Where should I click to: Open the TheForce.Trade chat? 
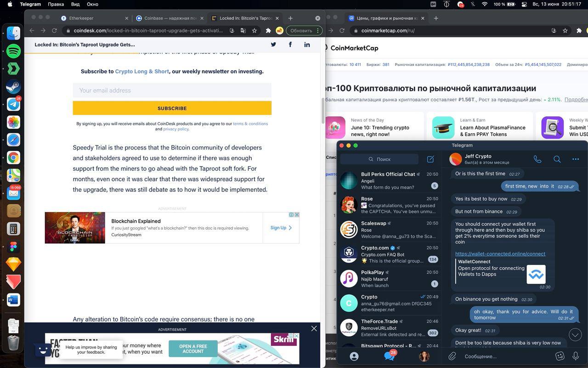point(389,328)
